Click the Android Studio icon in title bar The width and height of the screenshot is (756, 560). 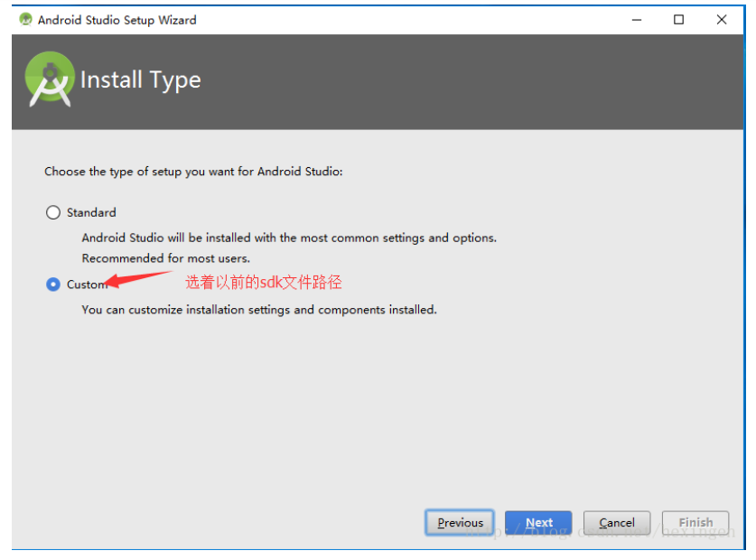[x=24, y=19]
